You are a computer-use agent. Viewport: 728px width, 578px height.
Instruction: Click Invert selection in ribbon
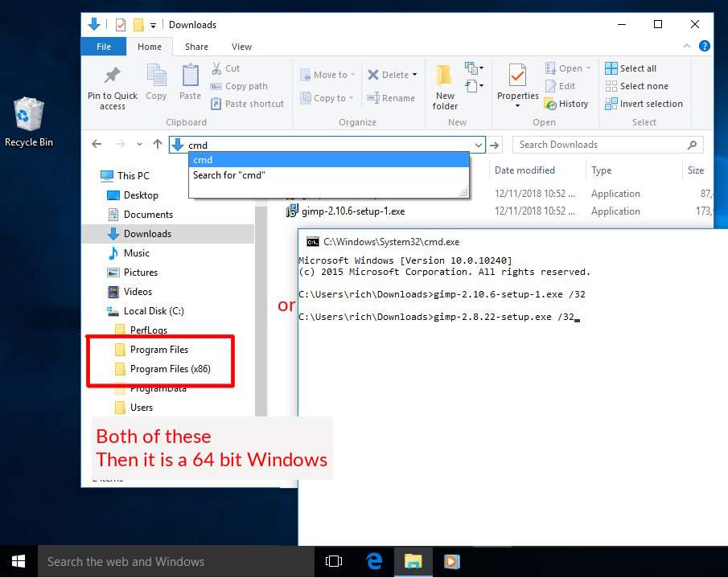644,104
